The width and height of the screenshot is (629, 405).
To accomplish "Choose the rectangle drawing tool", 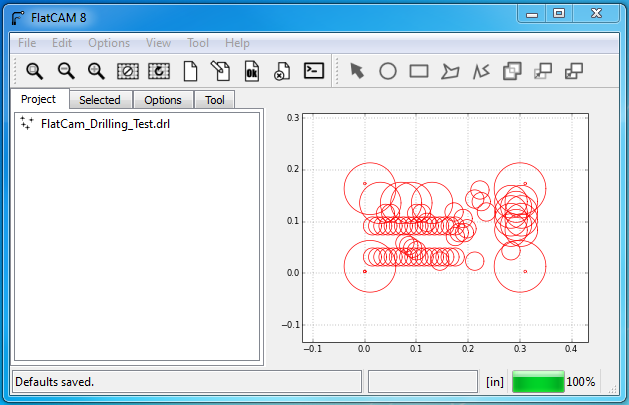I will coord(419,71).
